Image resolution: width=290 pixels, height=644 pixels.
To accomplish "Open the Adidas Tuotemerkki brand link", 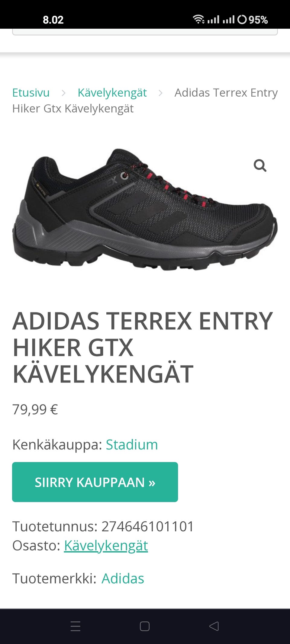I will (123, 578).
